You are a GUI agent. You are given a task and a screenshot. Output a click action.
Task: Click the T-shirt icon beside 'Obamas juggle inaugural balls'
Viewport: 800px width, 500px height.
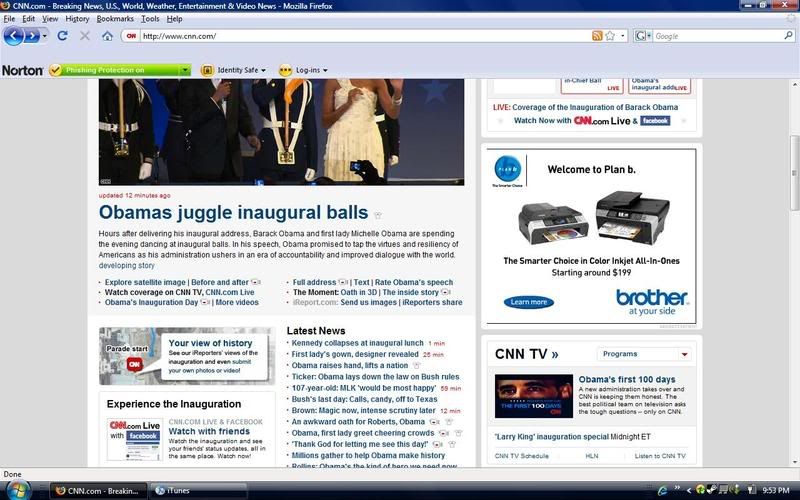pyautogui.click(x=378, y=215)
